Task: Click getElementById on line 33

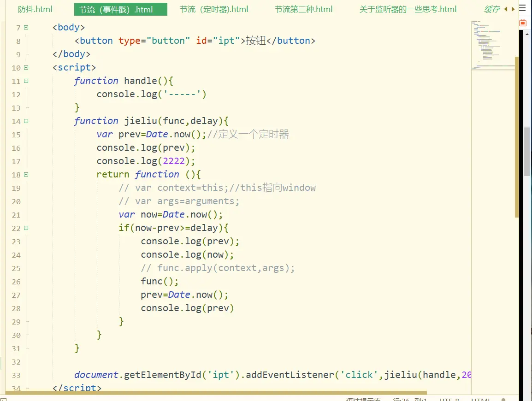Action: tap(163, 375)
